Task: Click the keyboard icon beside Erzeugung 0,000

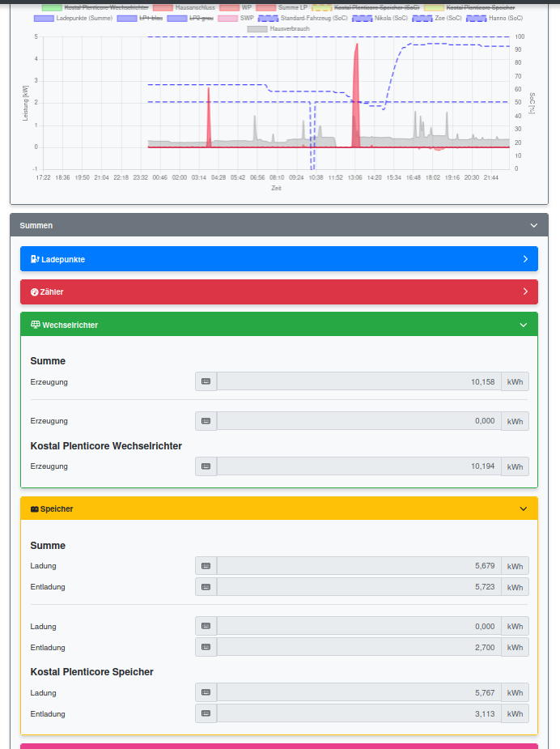Action: coord(206,421)
